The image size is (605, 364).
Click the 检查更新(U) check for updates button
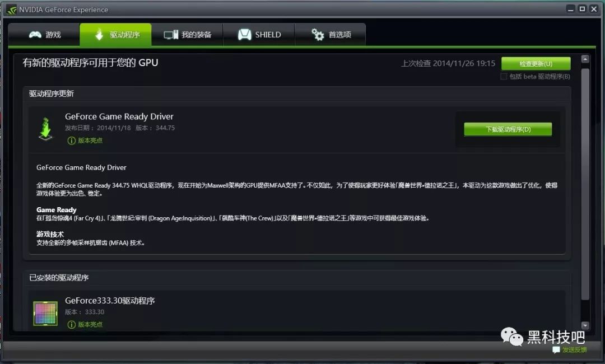(x=536, y=64)
